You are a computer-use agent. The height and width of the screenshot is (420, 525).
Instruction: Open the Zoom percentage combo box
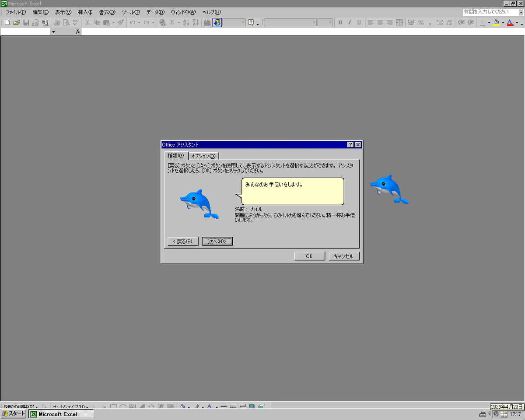tap(234, 22)
